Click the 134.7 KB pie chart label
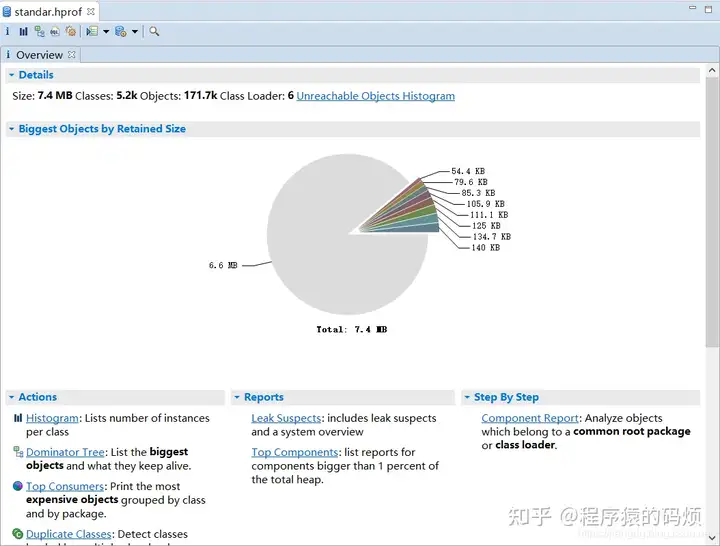Viewport: 720px width, 546px height. (491, 236)
